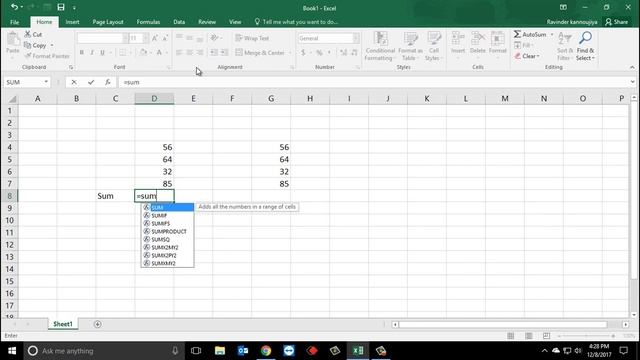Open the File tab
Viewport: 640px width, 360px height.
pos(14,22)
